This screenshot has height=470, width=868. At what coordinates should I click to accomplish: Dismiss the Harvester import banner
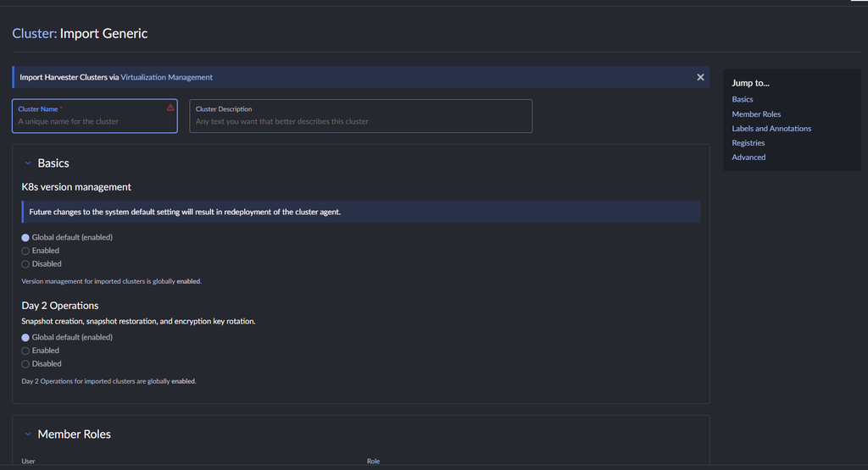(700, 77)
